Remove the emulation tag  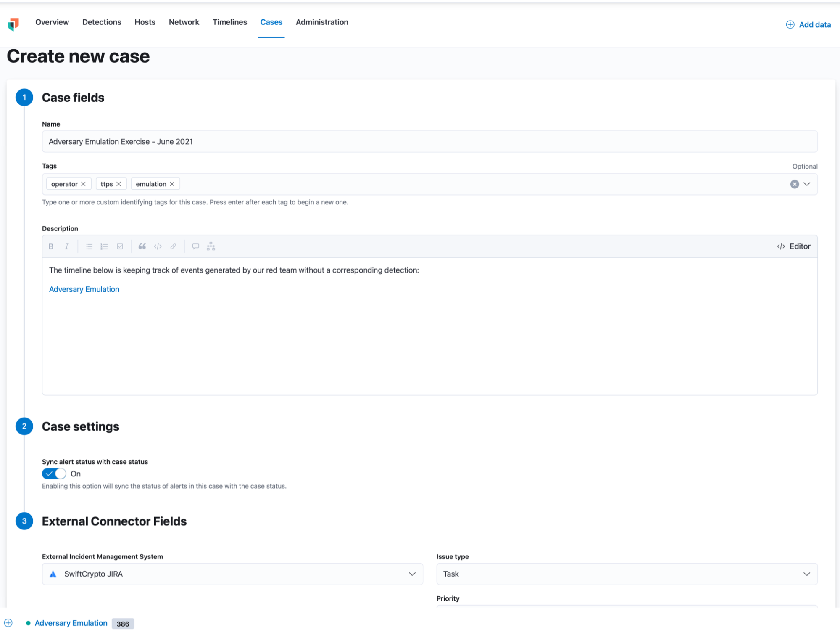(x=171, y=183)
